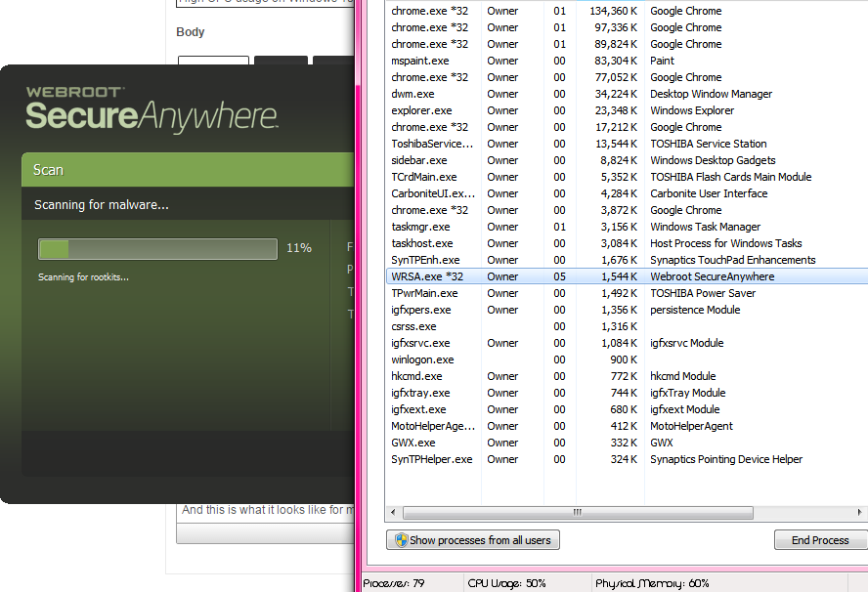
Task: Select the igfxext.exe process
Action: click(627, 409)
